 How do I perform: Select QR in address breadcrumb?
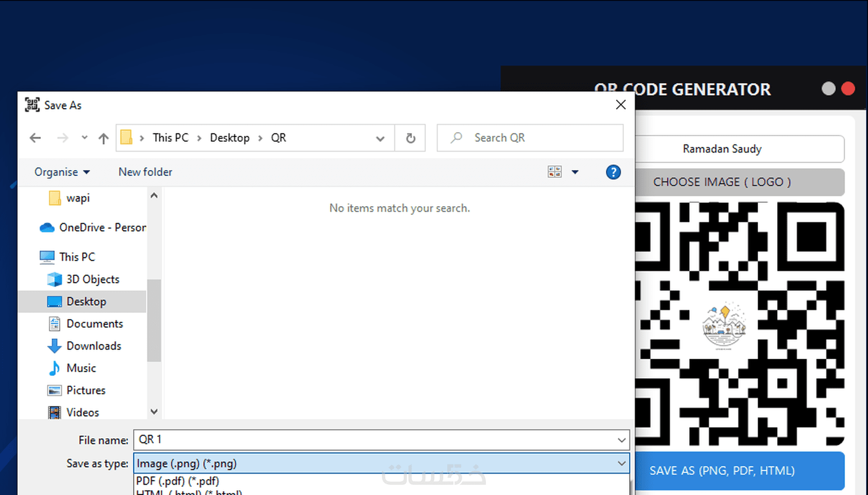coord(279,138)
